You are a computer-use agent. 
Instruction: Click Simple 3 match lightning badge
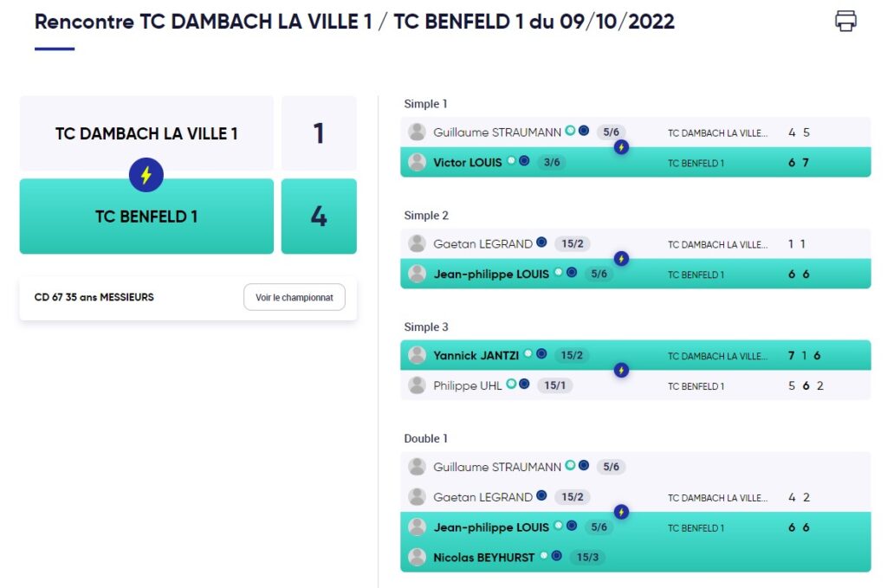point(621,371)
